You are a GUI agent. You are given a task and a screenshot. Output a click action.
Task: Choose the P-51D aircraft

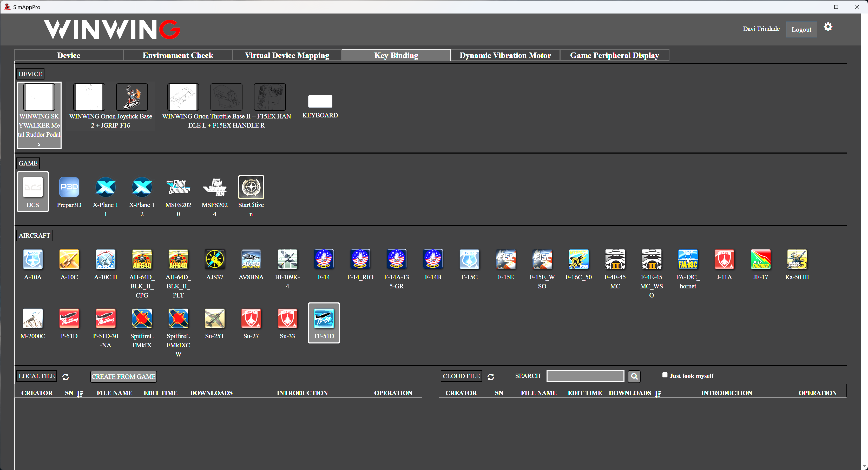click(x=69, y=318)
